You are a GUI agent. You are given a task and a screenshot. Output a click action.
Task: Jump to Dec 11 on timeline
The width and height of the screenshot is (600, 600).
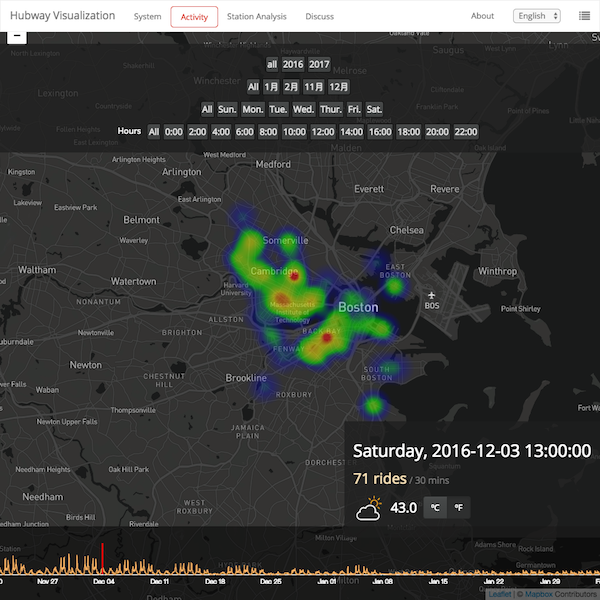coord(159,581)
